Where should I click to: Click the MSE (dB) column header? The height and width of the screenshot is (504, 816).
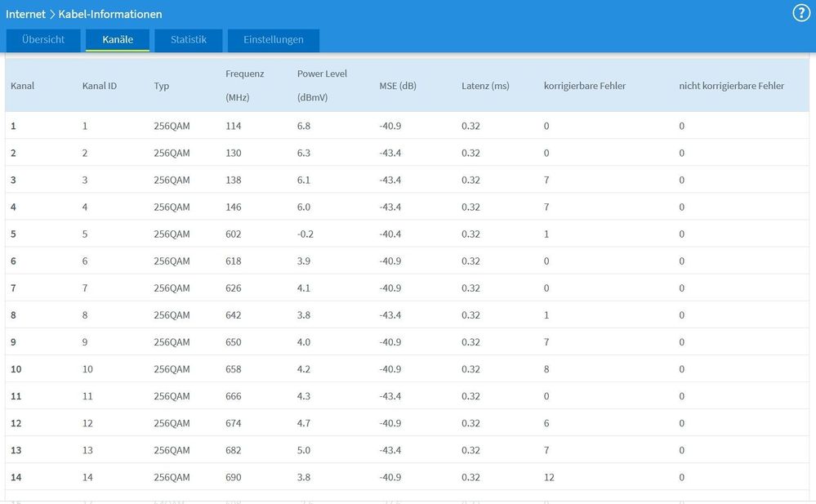pyautogui.click(x=398, y=86)
